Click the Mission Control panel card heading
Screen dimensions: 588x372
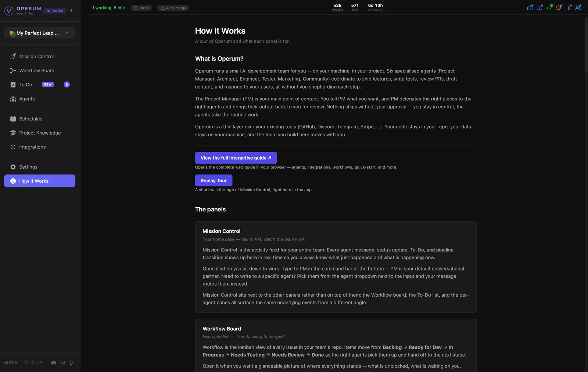click(221, 231)
